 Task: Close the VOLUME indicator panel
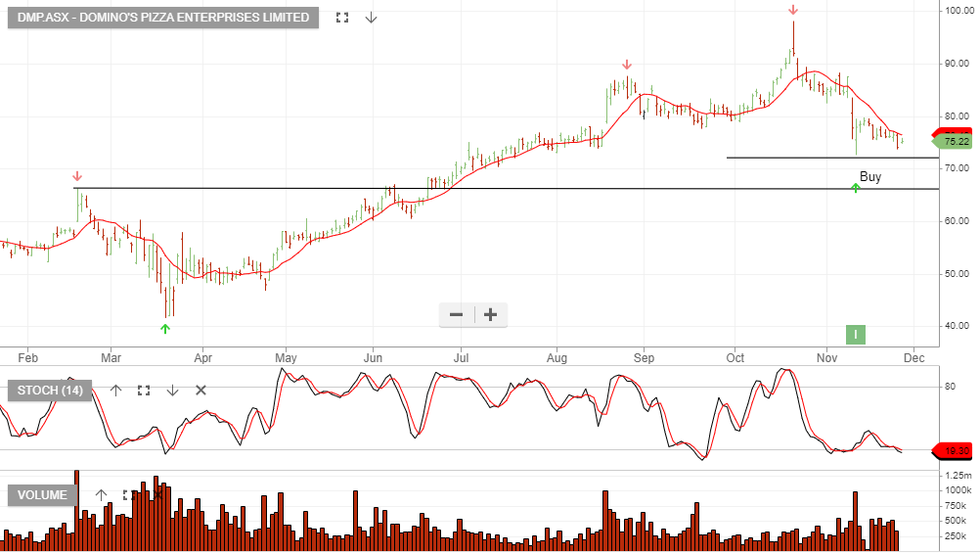pyautogui.click(x=157, y=494)
